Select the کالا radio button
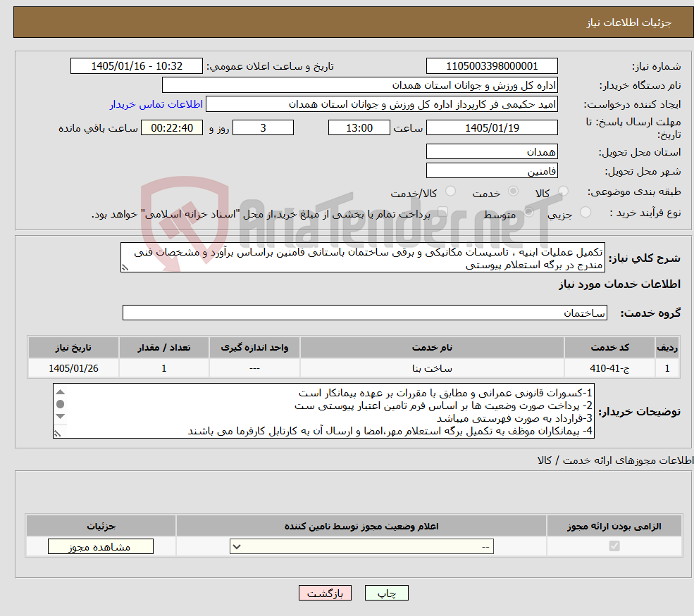Screen dimensions: 694x616 tap(563, 191)
